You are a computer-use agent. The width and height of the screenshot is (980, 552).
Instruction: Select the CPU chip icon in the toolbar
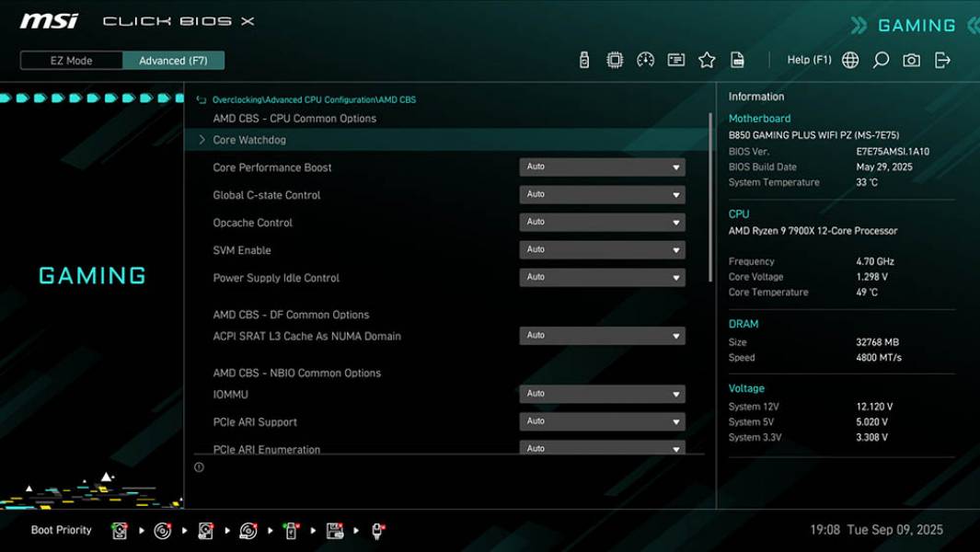pos(613,59)
